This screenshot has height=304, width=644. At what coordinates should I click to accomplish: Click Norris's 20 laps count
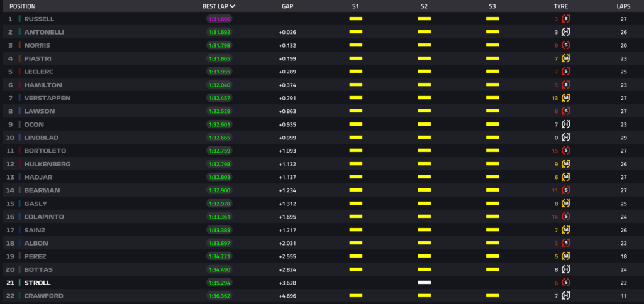[623, 45]
